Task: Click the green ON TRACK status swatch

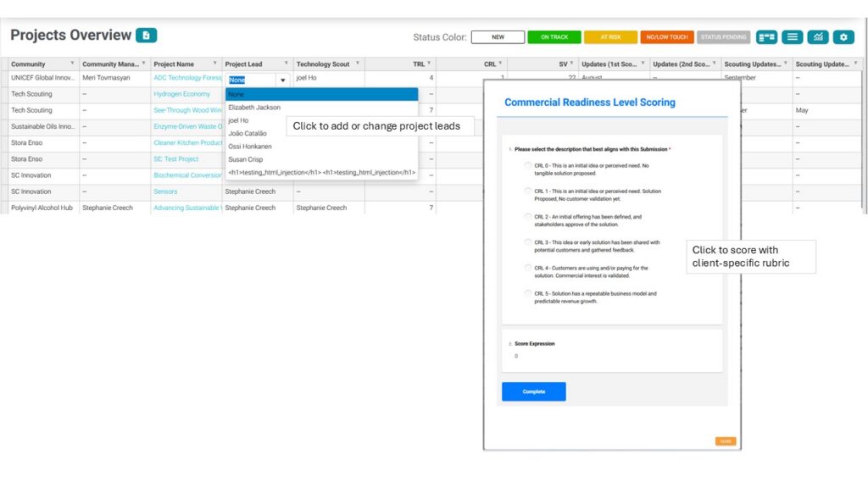Action: [x=554, y=37]
